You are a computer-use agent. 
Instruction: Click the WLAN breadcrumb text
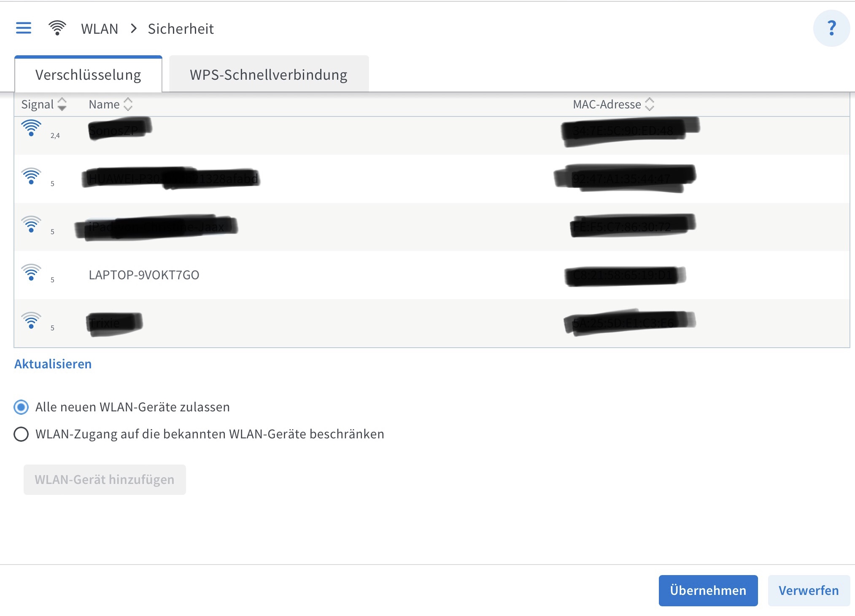click(x=100, y=29)
